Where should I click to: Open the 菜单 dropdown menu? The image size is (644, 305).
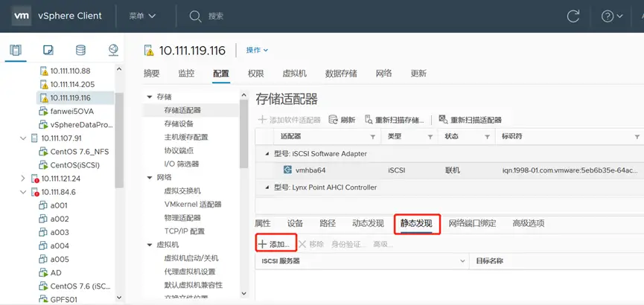142,16
